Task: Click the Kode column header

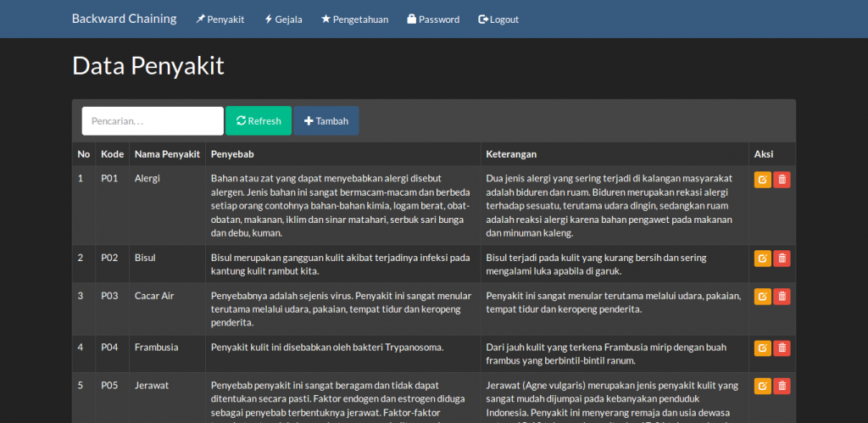Action: tap(113, 154)
